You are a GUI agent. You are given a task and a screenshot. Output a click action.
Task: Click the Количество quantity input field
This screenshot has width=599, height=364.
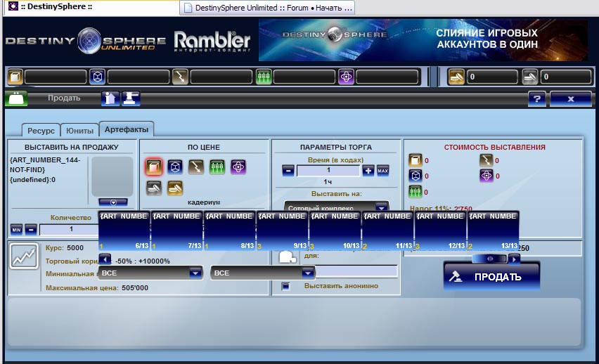[x=69, y=229]
